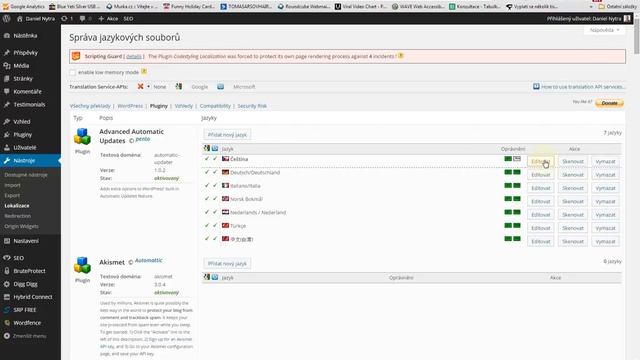
Task: Click help icon after incidents warning
Action: click(401, 56)
